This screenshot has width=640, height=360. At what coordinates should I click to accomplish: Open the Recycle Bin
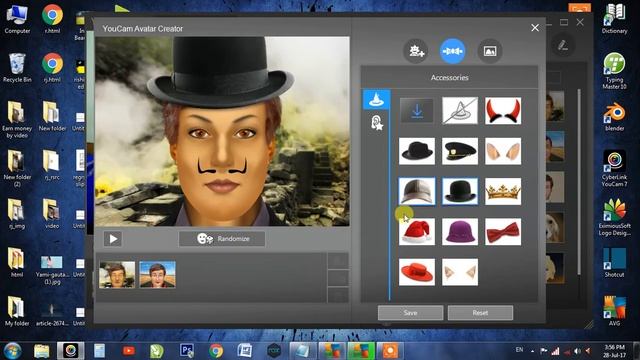click(17, 68)
